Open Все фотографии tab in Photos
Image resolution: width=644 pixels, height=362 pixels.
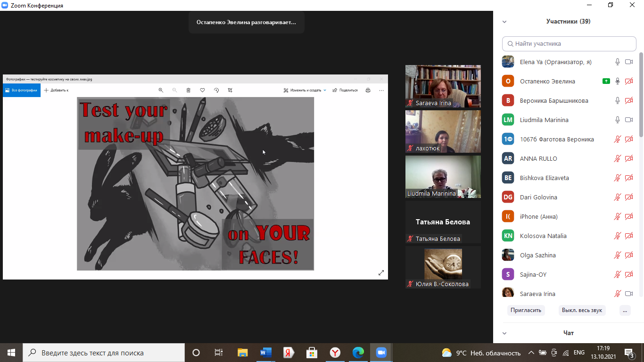(22, 90)
